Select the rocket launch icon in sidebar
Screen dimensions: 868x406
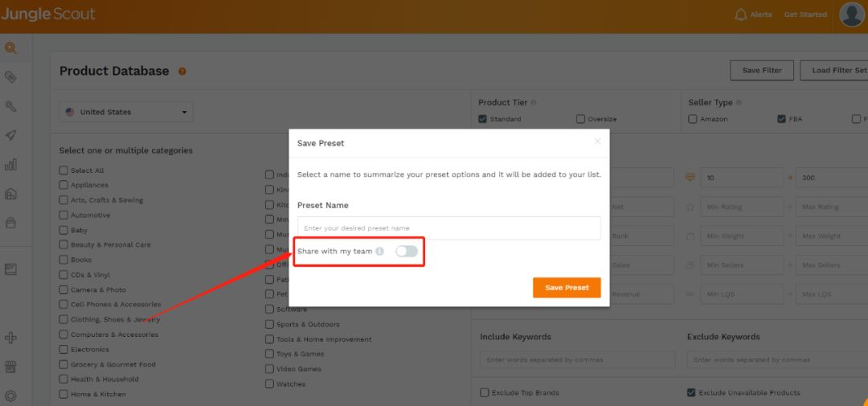coord(10,135)
